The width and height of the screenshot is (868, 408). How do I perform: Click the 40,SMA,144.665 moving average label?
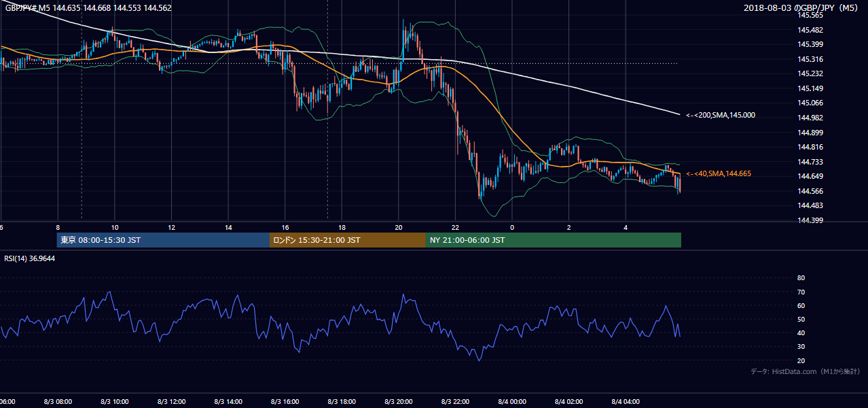[719, 174]
